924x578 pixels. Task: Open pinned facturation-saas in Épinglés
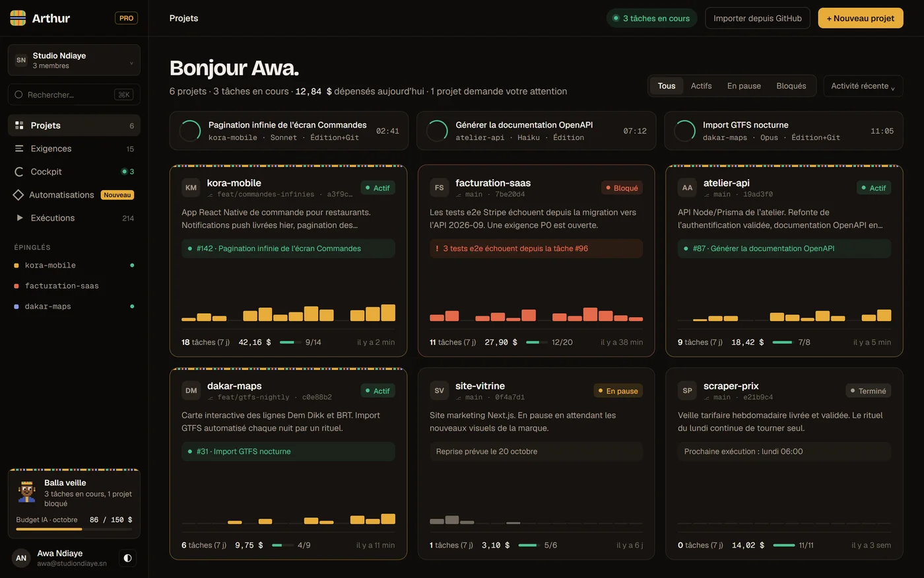[74, 286]
